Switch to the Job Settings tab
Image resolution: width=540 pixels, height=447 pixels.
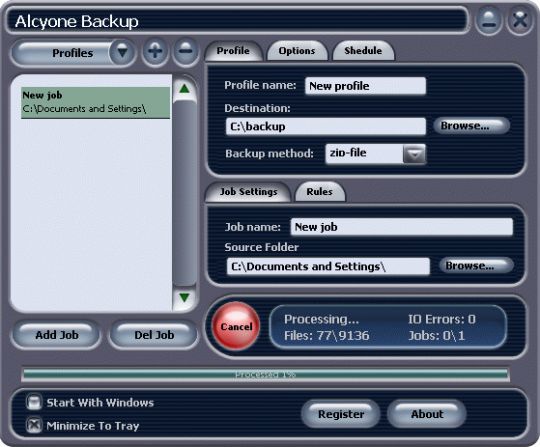point(248,192)
